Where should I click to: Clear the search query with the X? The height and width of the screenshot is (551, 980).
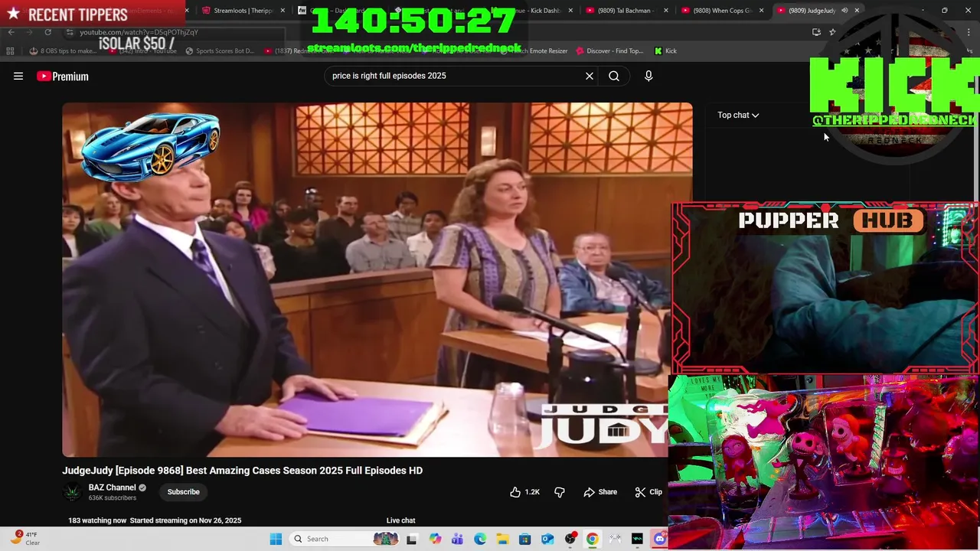[590, 76]
